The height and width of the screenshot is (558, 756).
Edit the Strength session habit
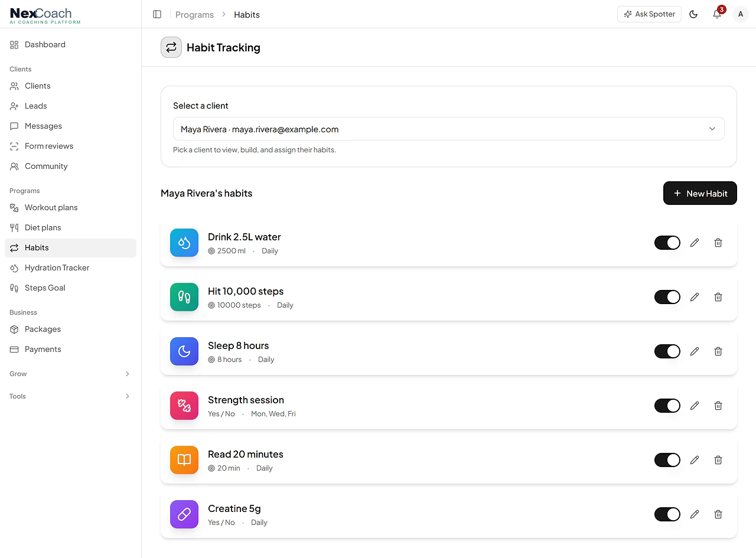click(x=695, y=406)
